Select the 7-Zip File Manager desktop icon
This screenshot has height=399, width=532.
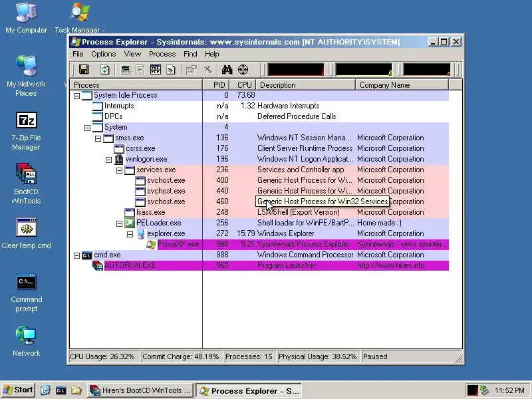[26, 132]
